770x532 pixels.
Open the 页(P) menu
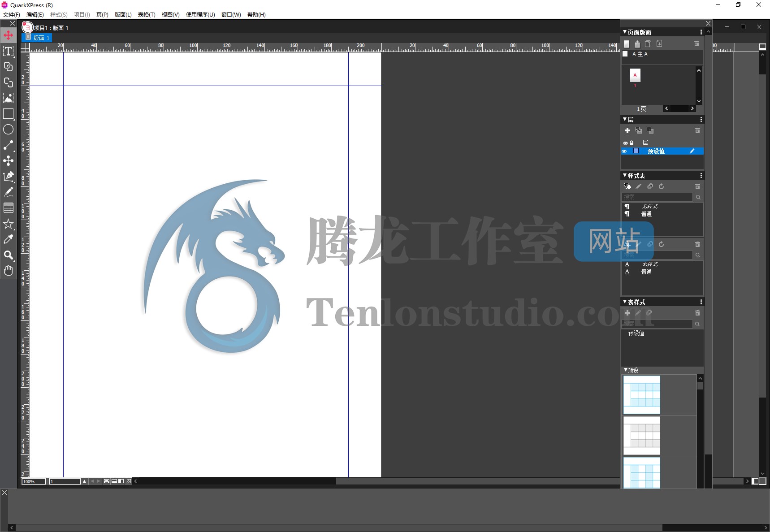click(102, 15)
